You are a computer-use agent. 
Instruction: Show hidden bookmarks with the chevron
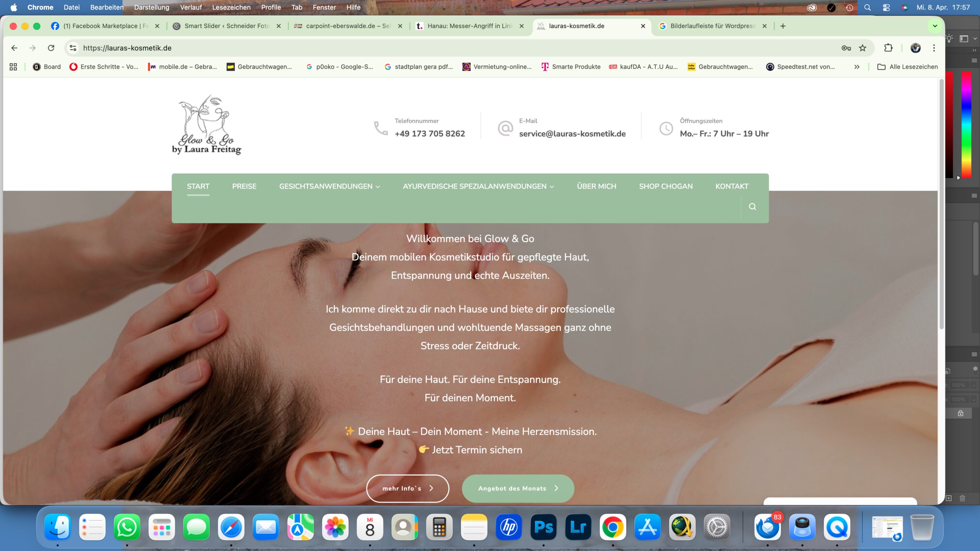[857, 67]
